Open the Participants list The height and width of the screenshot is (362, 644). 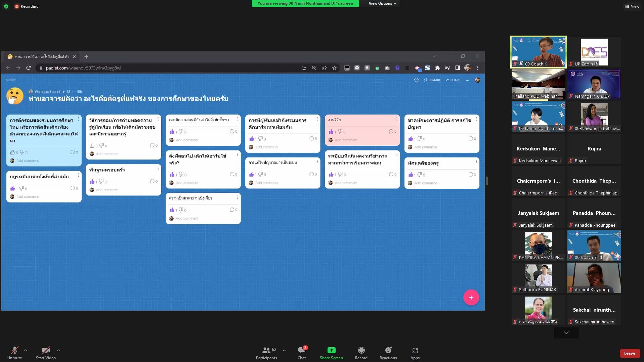266,353
